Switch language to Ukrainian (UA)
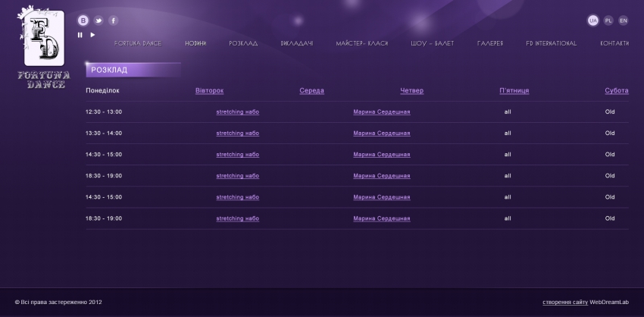 593,20
